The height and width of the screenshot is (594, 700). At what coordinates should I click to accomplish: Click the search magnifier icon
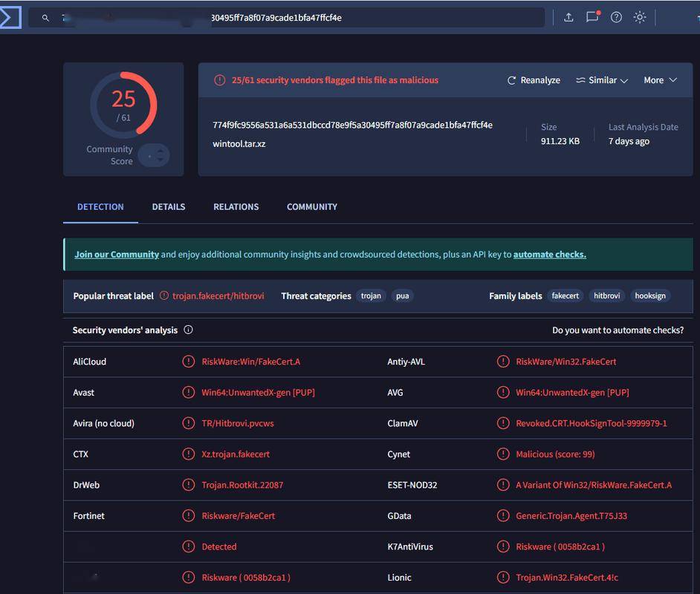45,18
